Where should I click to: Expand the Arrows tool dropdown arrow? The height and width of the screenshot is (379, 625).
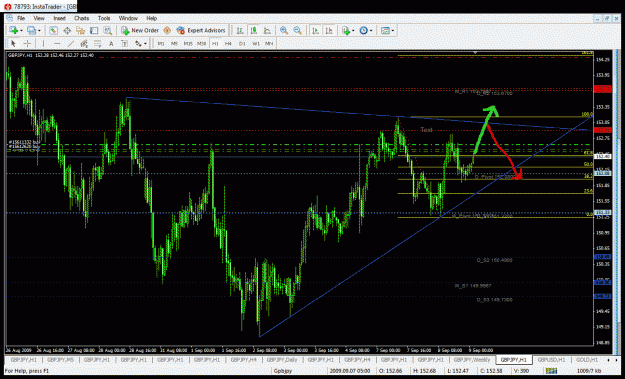[x=145, y=44]
